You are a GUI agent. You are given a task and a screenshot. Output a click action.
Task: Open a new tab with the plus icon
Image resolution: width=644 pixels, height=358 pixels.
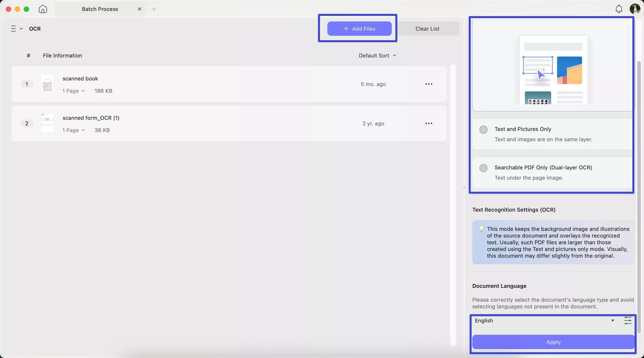pos(154,9)
